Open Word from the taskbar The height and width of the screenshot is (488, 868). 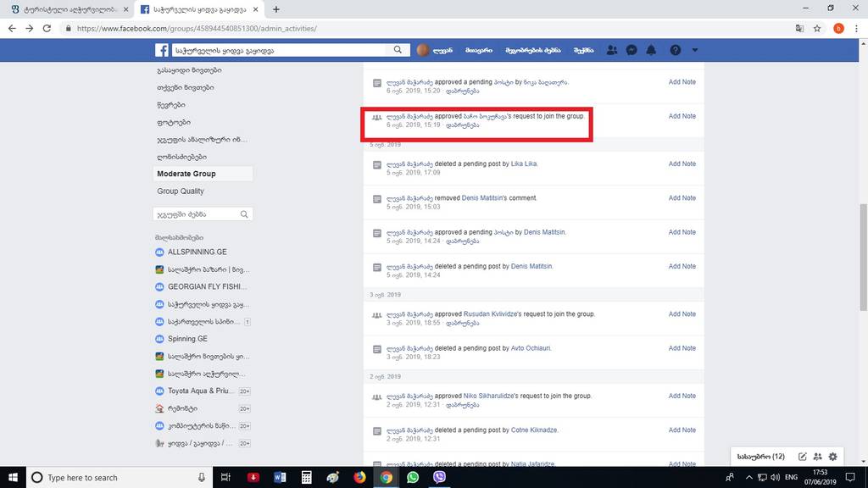pos(280,478)
